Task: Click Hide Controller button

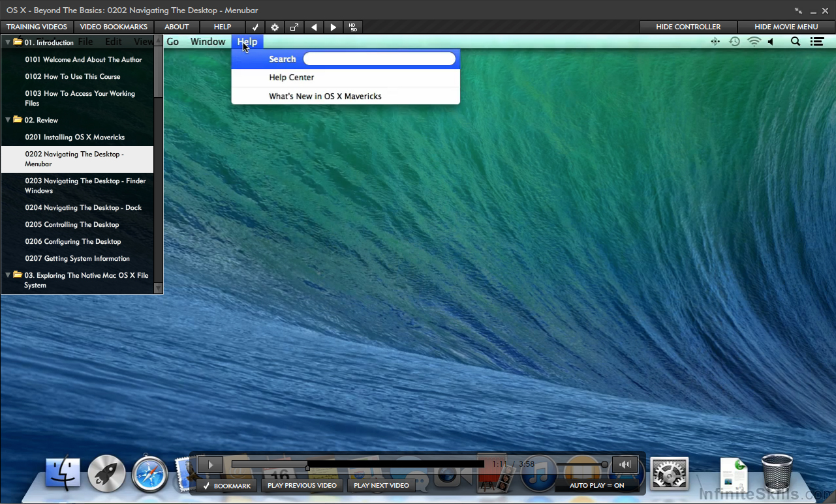Action: pos(689,27)
